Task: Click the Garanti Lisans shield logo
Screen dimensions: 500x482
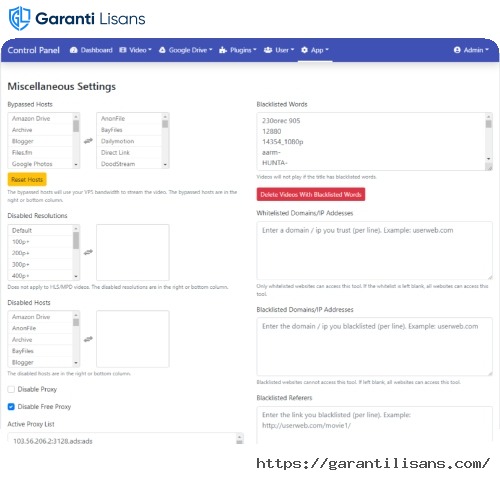Action: tap(19, 18)
